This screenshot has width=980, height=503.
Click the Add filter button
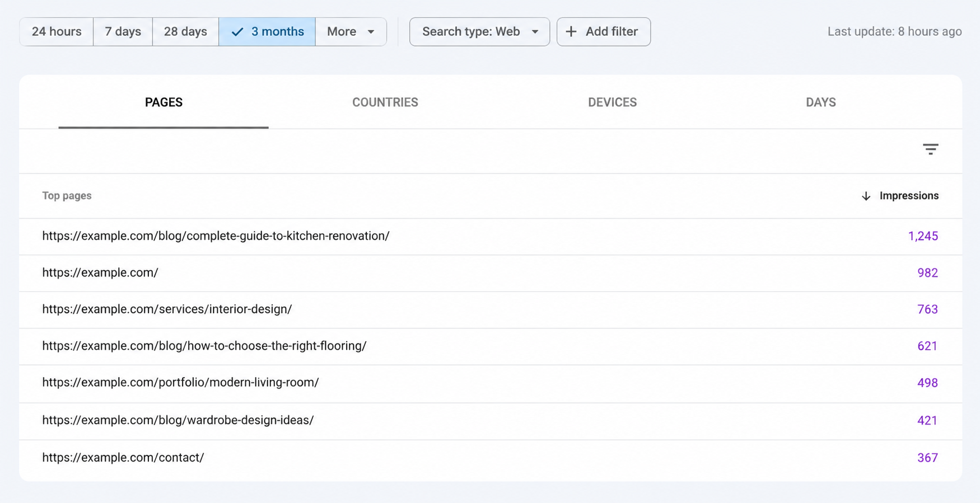click(603, 32)
